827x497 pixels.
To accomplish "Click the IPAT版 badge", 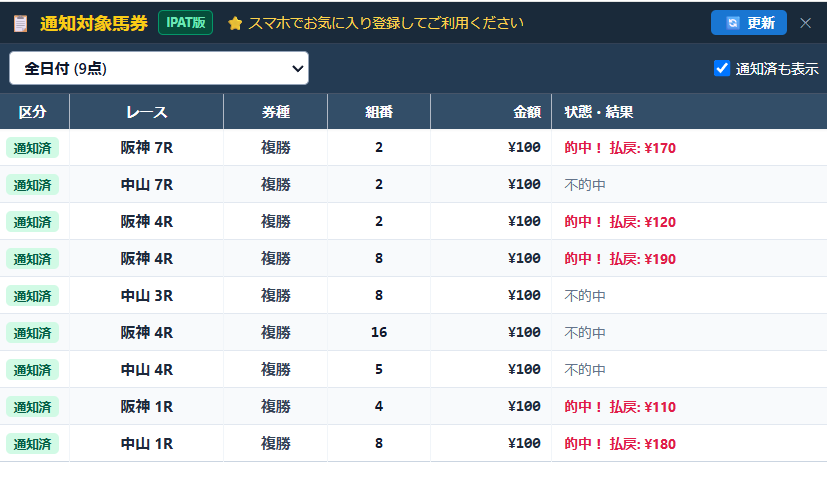I will click(x=186, y=23).
